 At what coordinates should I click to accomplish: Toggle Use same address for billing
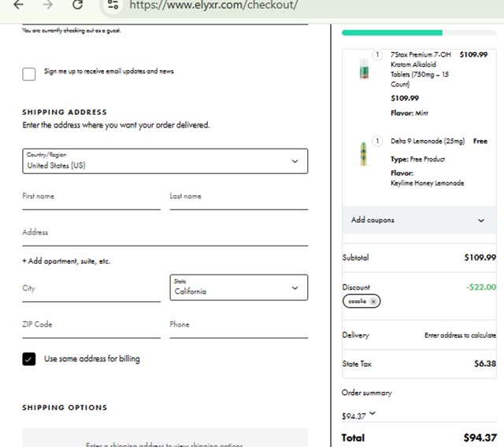[29, 359]
